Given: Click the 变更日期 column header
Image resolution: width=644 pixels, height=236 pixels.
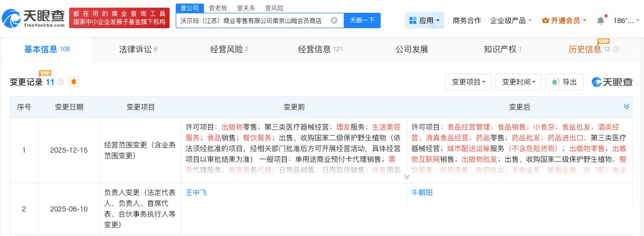Looking at the screenshot, I should (69, 107).
